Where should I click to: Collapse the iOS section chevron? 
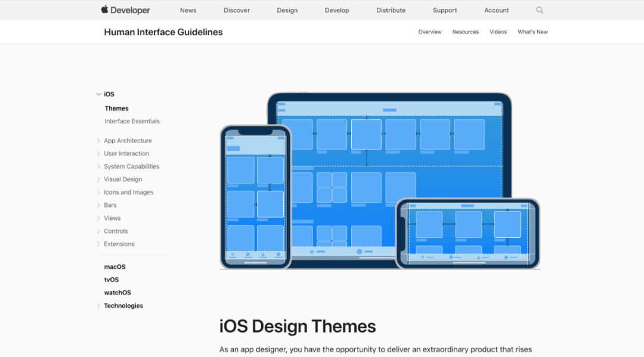point(98,94)
